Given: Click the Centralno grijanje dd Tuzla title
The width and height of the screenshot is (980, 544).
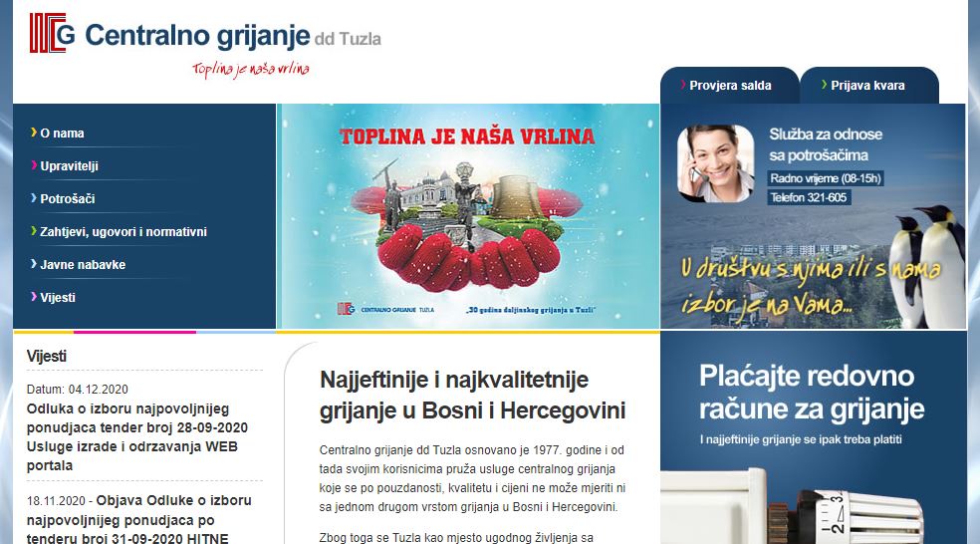Looking at the screenshot, I should point(232,36).
